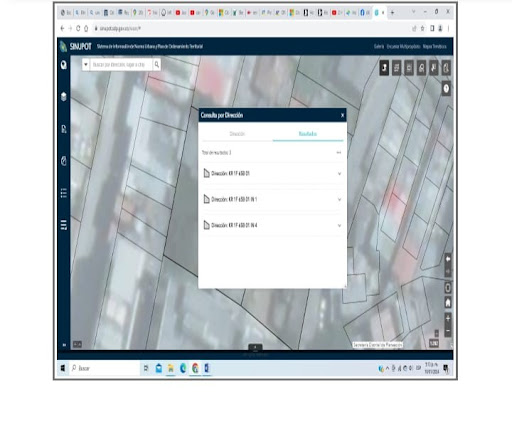Click 'Dirección: KR 1F 4S0 01' result text
The image size is (512, 429).
point(230,173)
